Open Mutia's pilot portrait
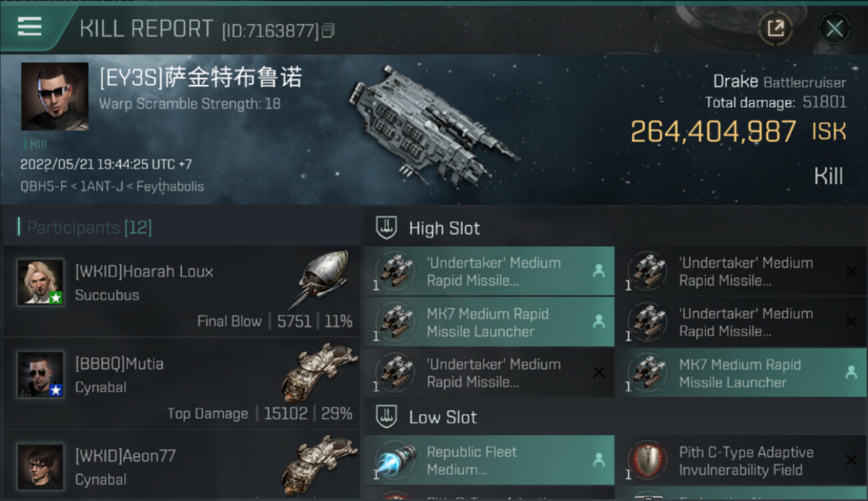The image size is (868, 501). coord(41,374)
